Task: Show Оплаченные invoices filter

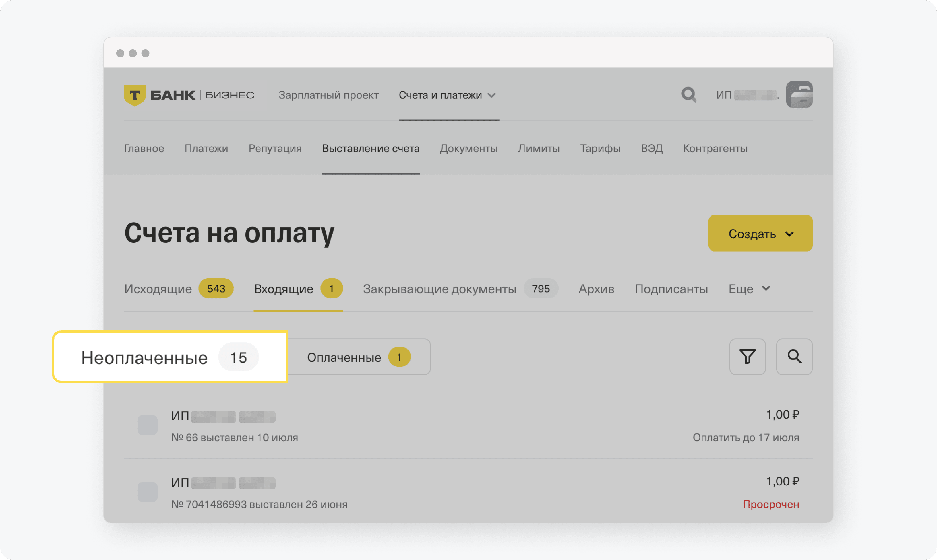Action: coord(359,357)
